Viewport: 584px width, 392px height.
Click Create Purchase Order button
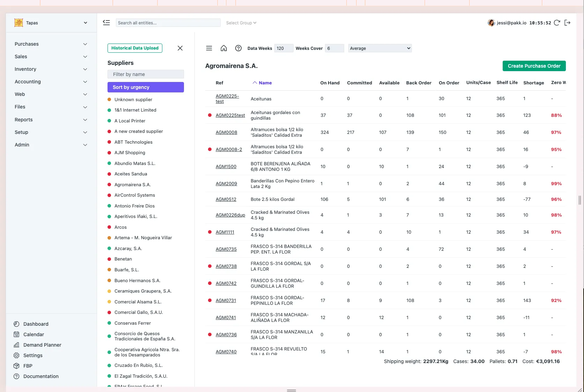pyautogui.click(x=534, y=66)
